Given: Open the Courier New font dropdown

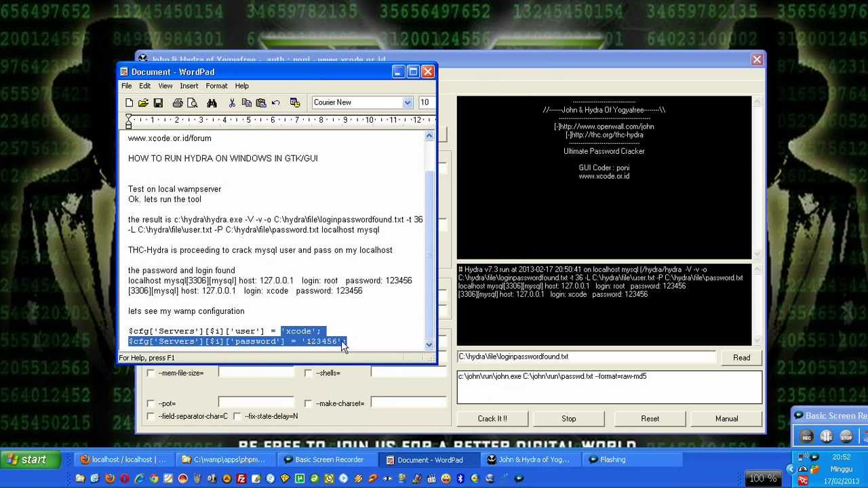Looking at the screenshot, I should 407,102.
